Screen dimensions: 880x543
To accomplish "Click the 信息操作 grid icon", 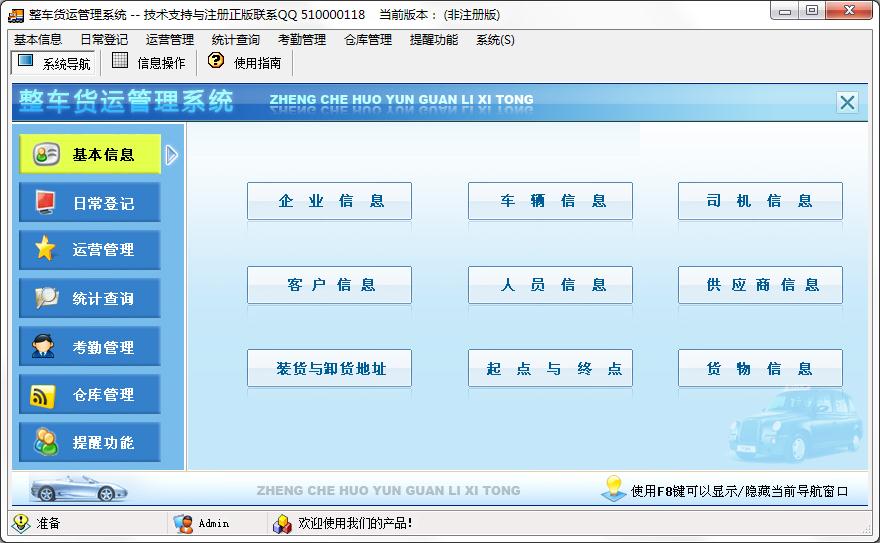I will 120,60.
